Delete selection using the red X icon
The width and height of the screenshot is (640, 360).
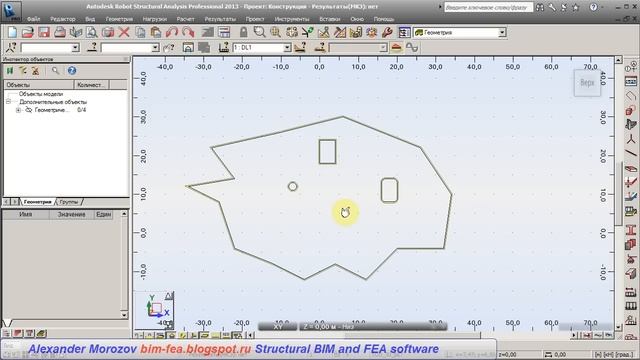(124, 32)
